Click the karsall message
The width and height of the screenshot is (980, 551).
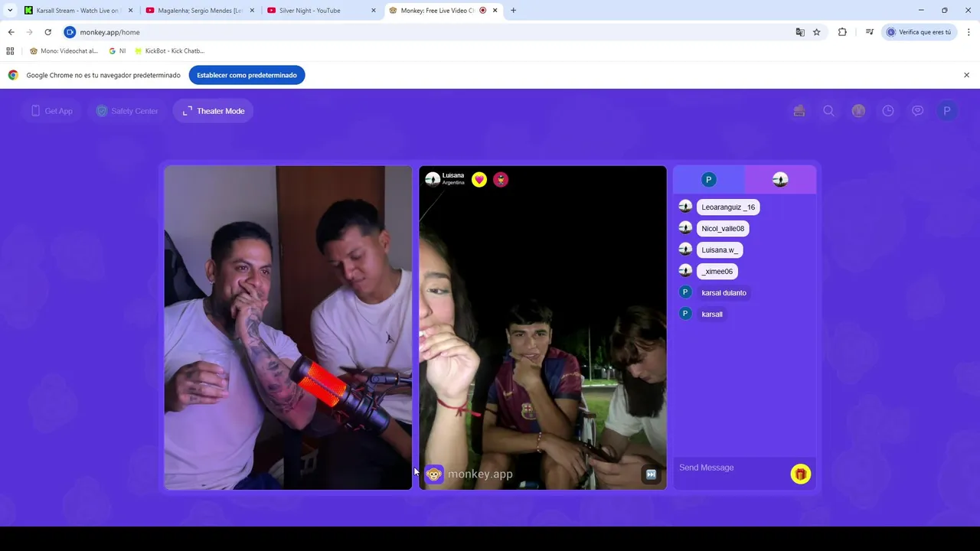click(x=712, y=315)
